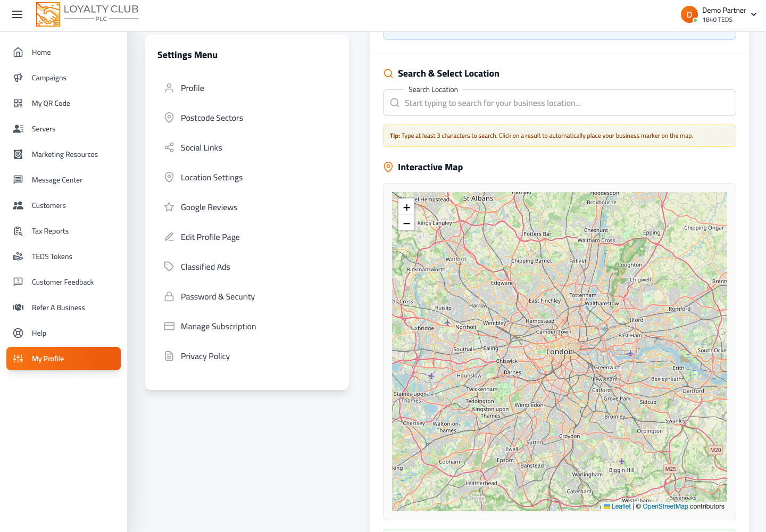This screenshot has width=766, height=532.
Task: Open the OpenStreetMap attribution link
Action: coord(665,506)
